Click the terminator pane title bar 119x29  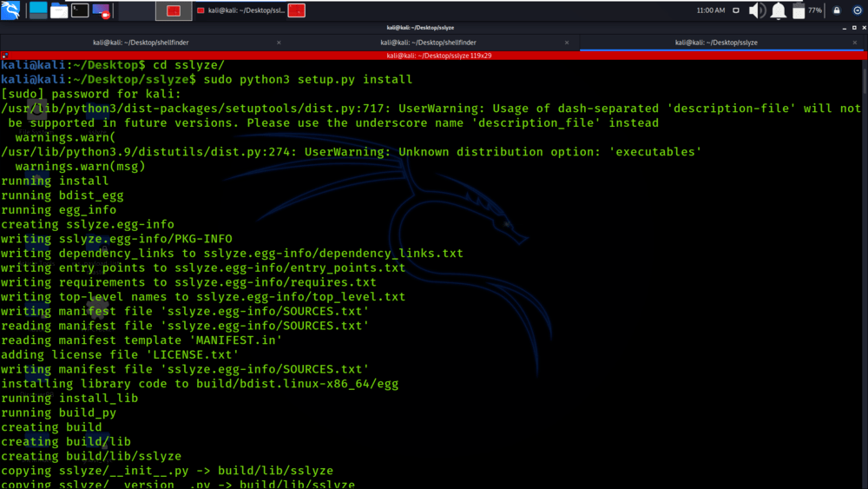[438, 56]
